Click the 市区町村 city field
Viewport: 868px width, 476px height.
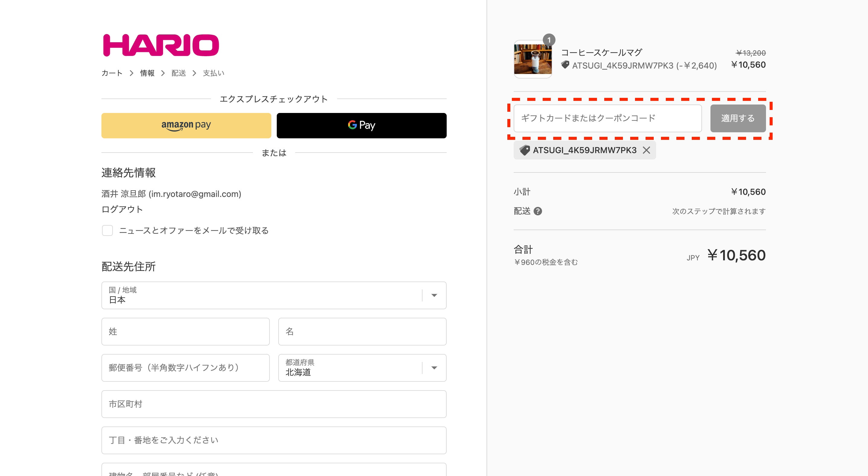(274, 404)
